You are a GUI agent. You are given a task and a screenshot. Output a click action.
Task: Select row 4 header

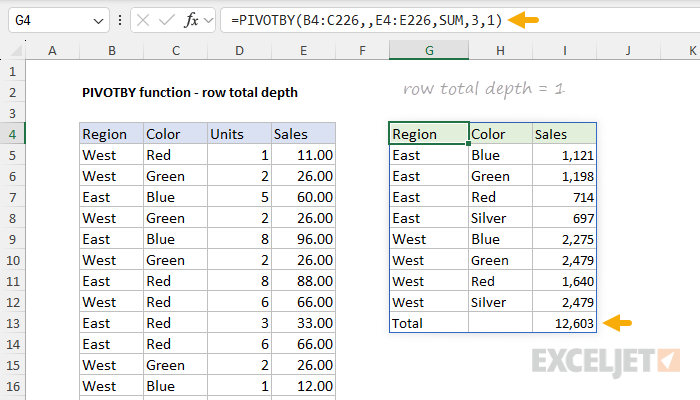12,134
